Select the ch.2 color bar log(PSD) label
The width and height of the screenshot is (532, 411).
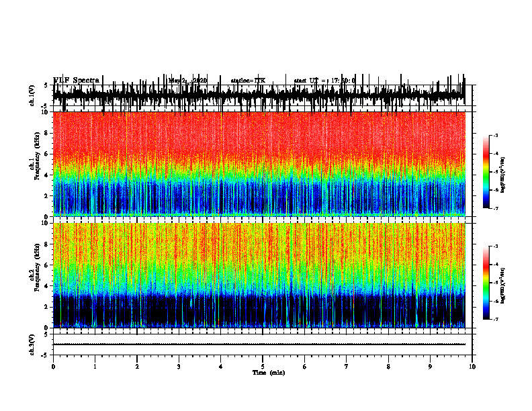[x=502, y=286]
